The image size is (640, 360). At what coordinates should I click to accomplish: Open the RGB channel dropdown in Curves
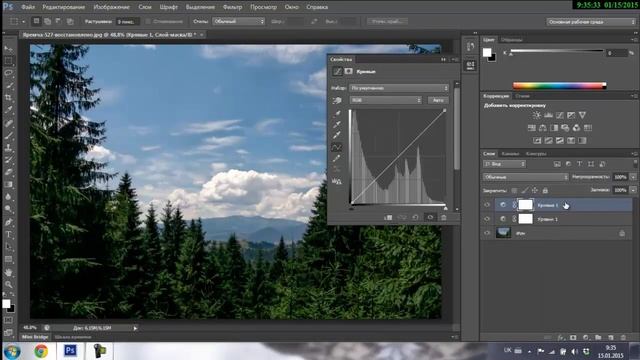(386, 100)
